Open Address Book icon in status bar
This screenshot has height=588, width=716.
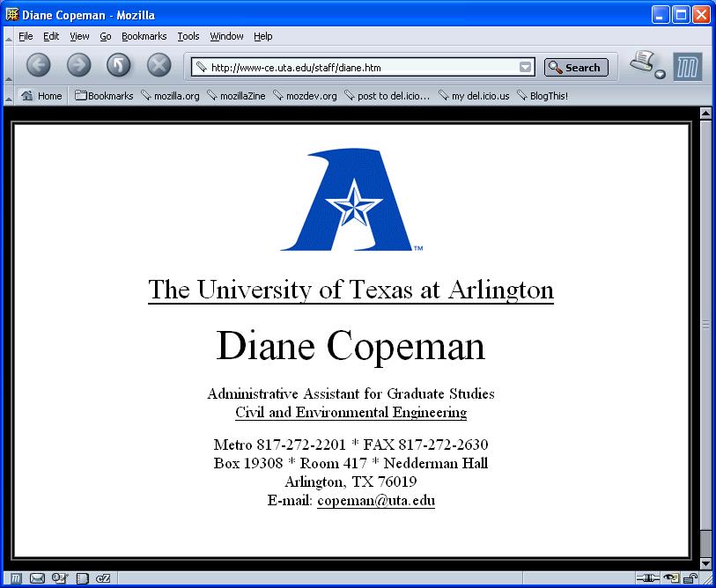82,578
